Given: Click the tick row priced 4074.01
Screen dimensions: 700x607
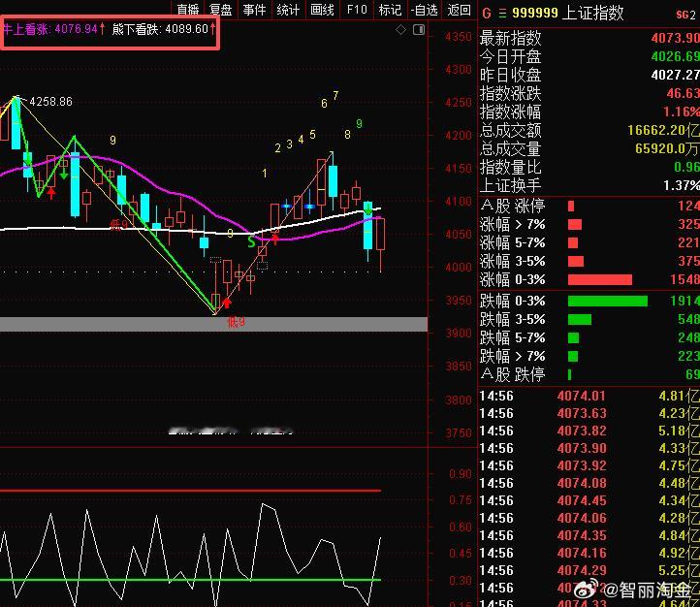Looking at the screenshot, I should (589, 396).
